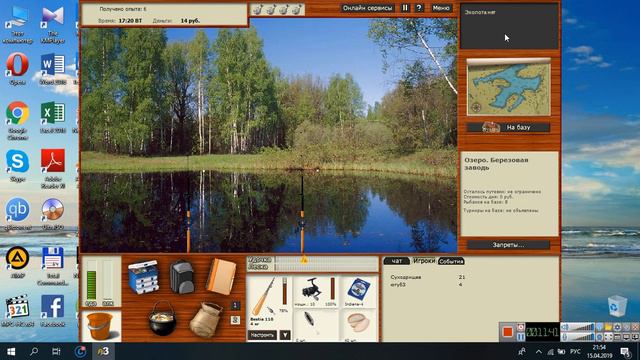
Task: Open the qBittorrent desktop shortcut
Action: tap(17, 214)
